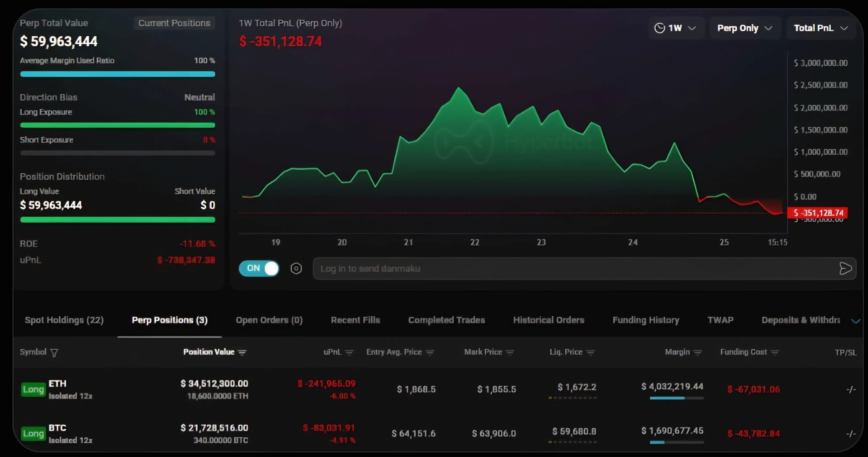Sort by Margin column icon

697,352
